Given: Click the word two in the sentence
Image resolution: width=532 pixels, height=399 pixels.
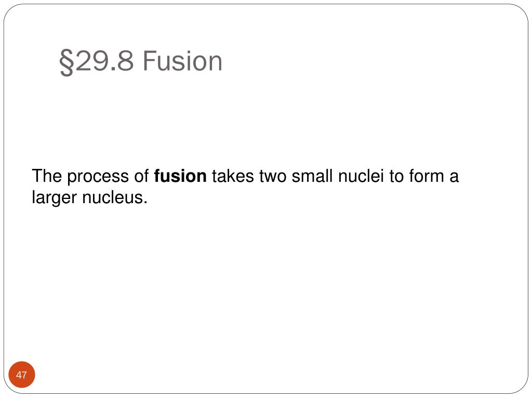Looking at the screenshot, I should (x=273, y=177).
